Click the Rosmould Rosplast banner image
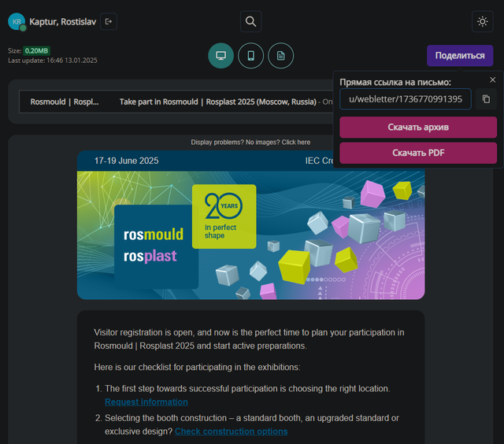The height and width of the screenshot is (444, 504). click(250, 235)
